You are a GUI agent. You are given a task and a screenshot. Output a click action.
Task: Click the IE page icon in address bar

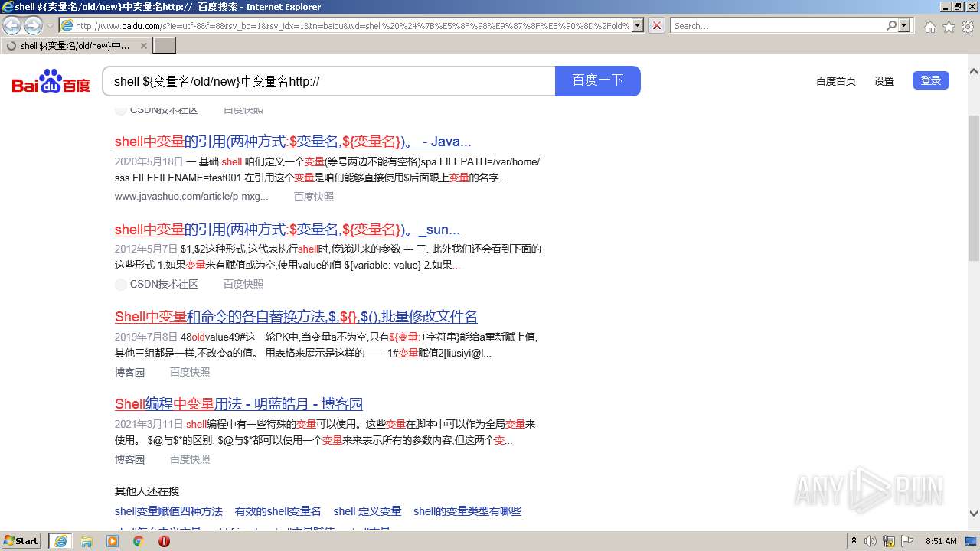click(x=67, y=26)
